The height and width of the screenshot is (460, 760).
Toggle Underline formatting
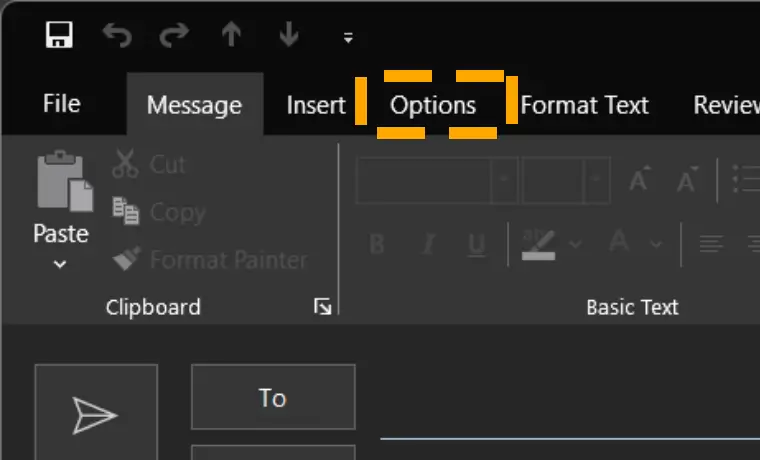(x=476, y=245)
